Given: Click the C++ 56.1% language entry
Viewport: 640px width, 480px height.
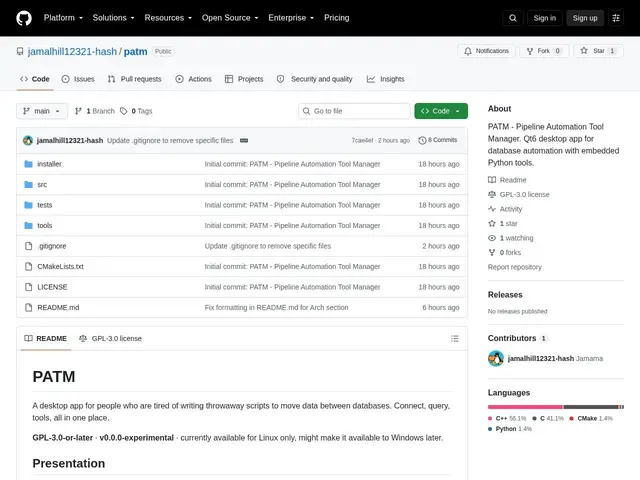Looking at the screenshot, I should click(507, 418).
